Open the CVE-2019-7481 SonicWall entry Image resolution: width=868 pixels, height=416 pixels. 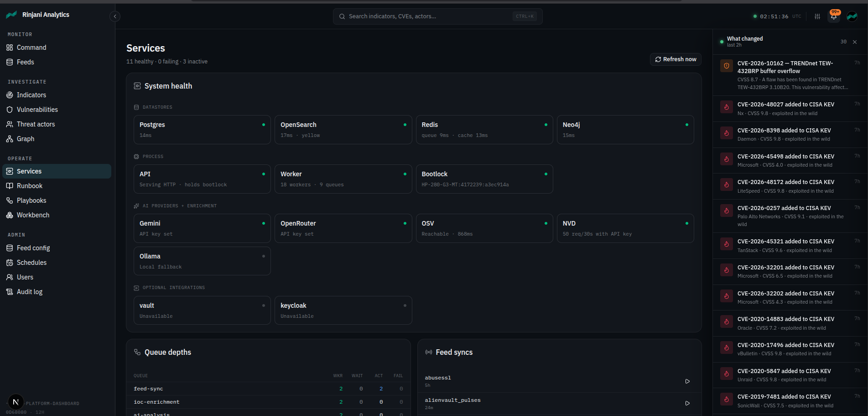click(x=790, y=401)
